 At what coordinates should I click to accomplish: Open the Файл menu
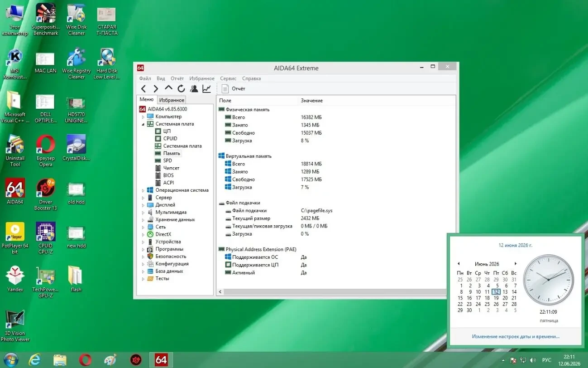tap(145, 78)
